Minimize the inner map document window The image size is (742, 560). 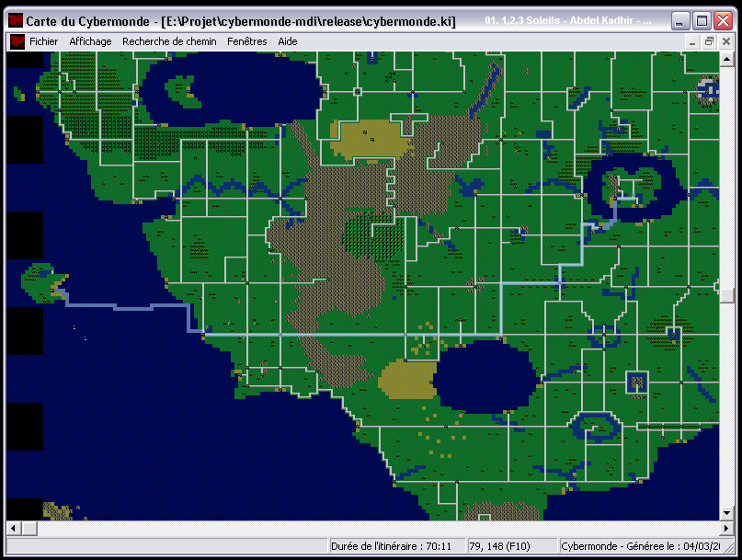[694, 41]
